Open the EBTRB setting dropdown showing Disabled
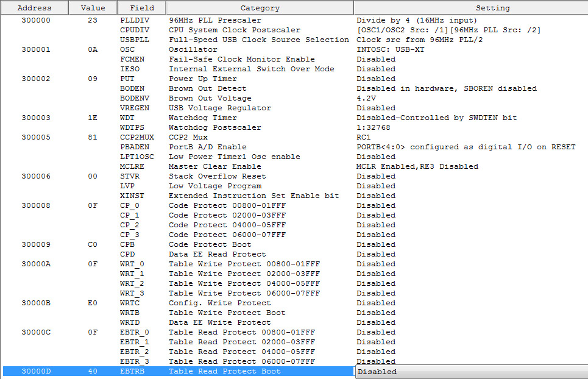 point(472,372)
